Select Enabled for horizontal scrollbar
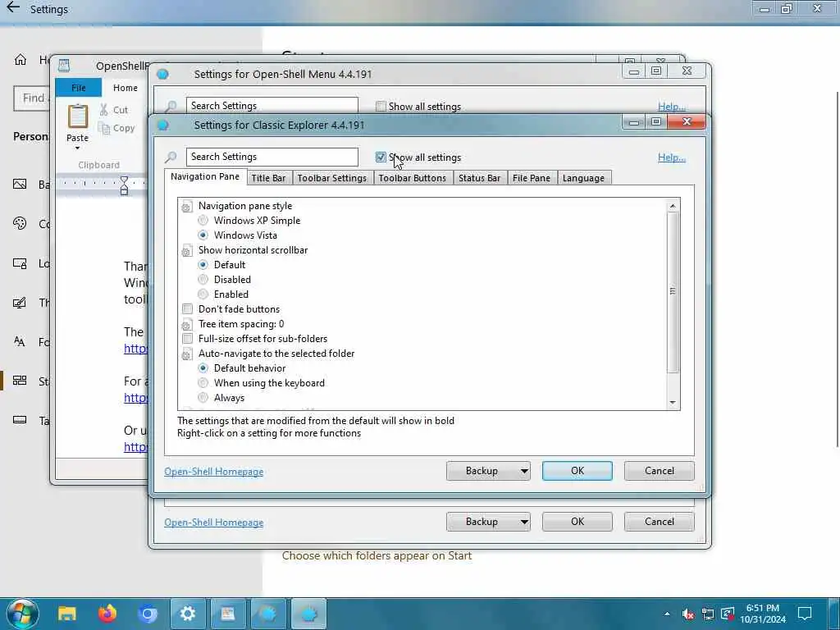Viewport: 840px width, 630px height. 203,294
